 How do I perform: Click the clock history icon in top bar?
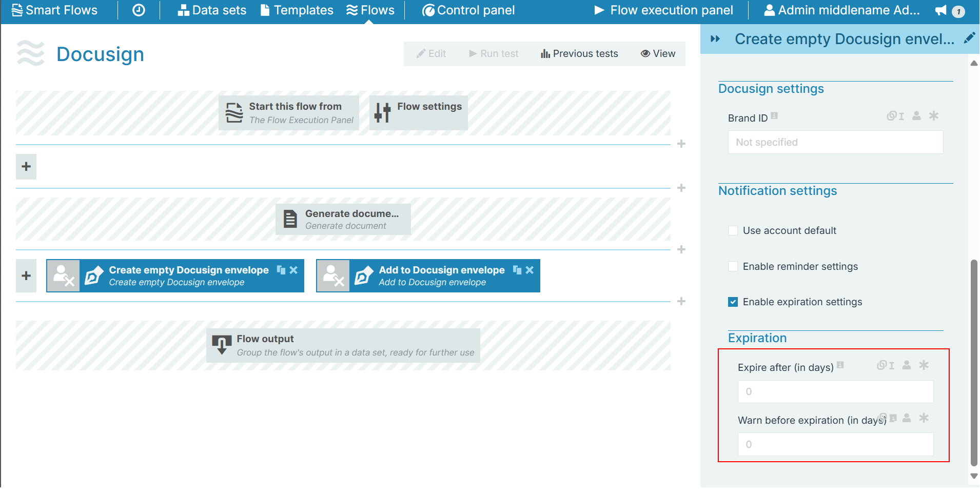[x=139, y=10]
